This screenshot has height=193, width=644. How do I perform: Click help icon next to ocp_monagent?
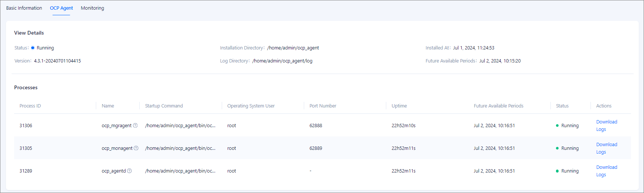point(136,148)
